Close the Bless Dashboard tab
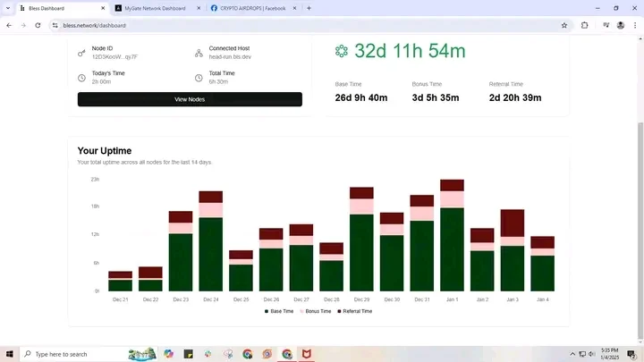The width and height of the screenshot is (644, 362). click(x=103, y=8)
